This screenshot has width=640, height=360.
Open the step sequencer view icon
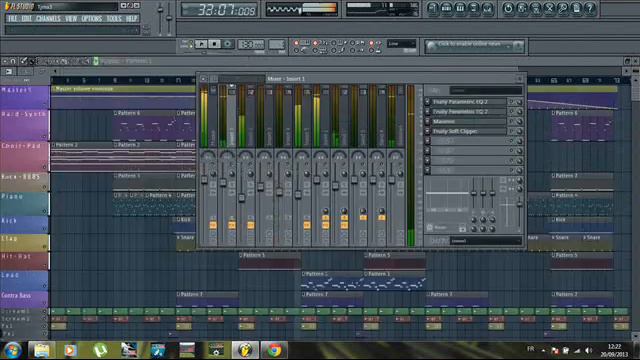(447, 9)
